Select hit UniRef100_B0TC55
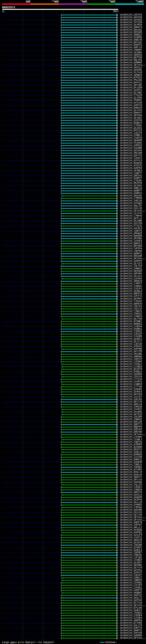Screen dimensions: 146x644 131,351
